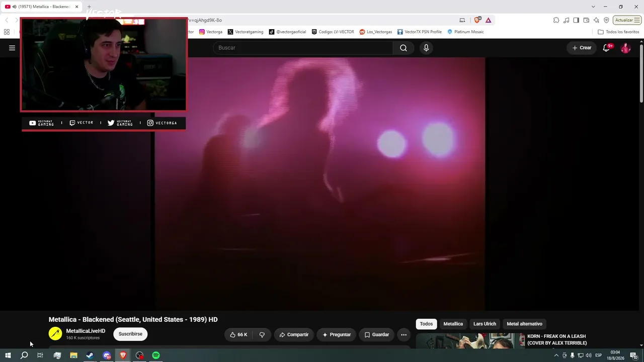644x362 pixels.
Task: Open Brave browser from the taskbar
Action: (x=123, y=355)
